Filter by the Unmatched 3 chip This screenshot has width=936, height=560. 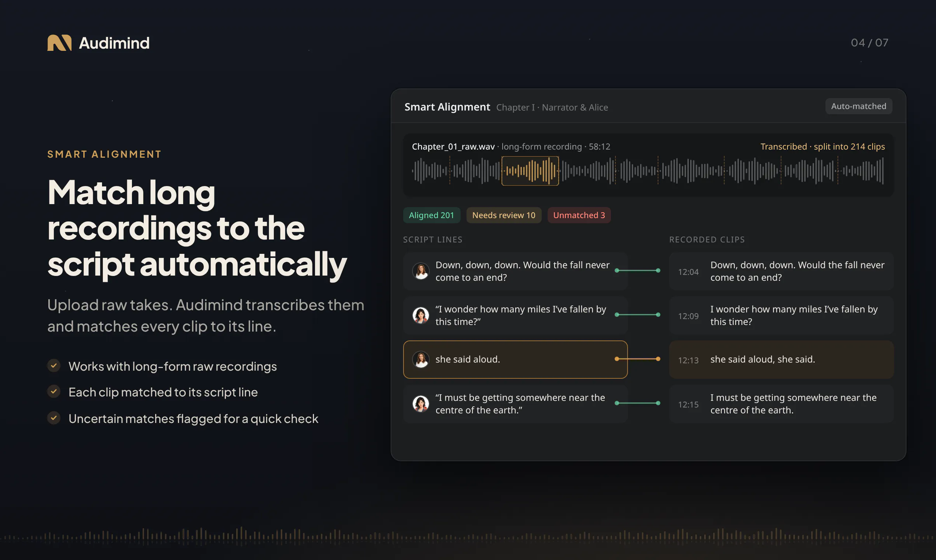click(579, 215)
